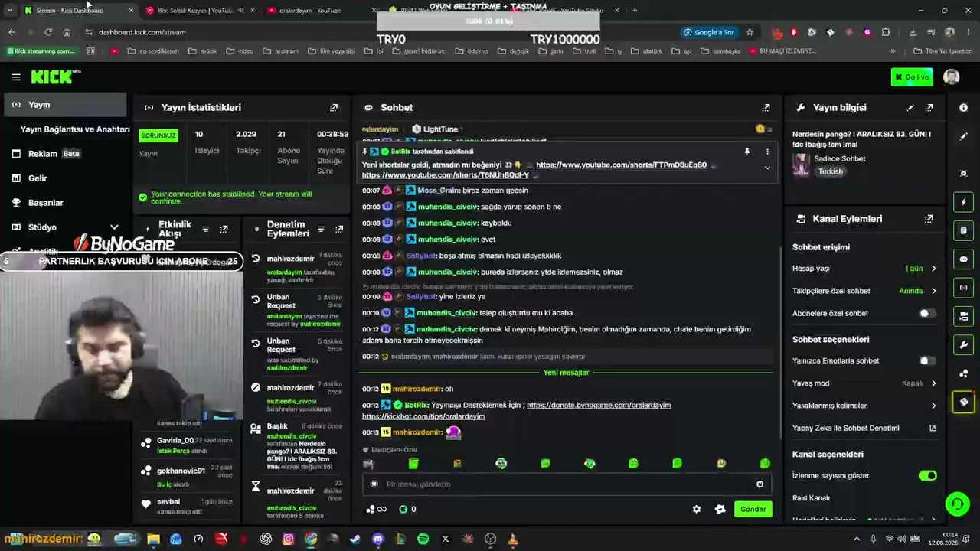Screen dimensions: 980x551
Task: Open Yasaklanmış kelimeler settings
Action: [864, 406]
